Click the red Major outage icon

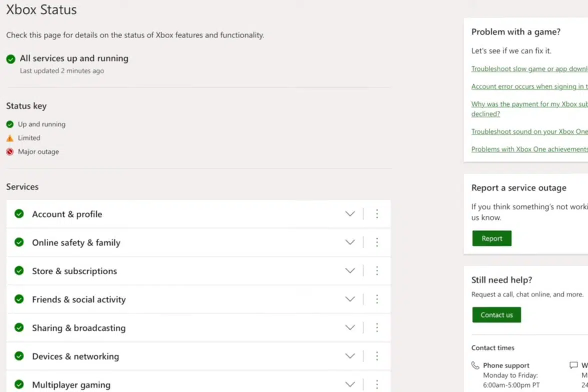click(x=10, y=151)
